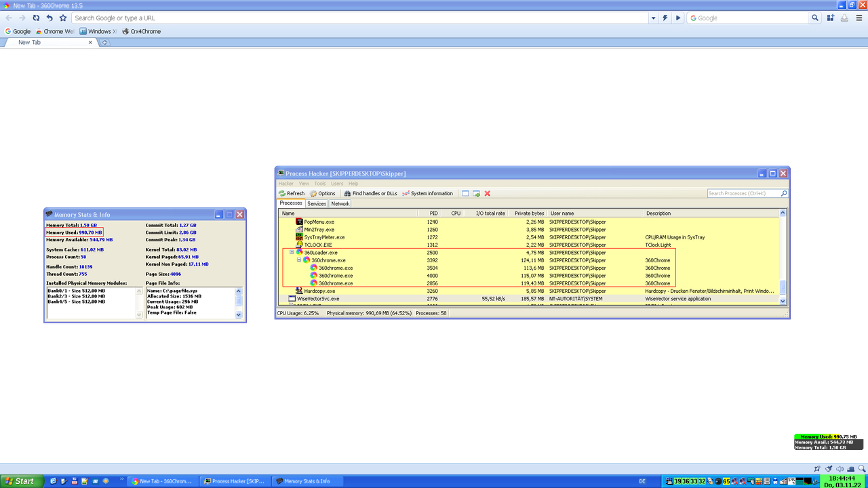The height and width of the screenshot is (488, 868).
Task: Select the SysTrayMeter.exe process row
Action: tap(529, 237)
